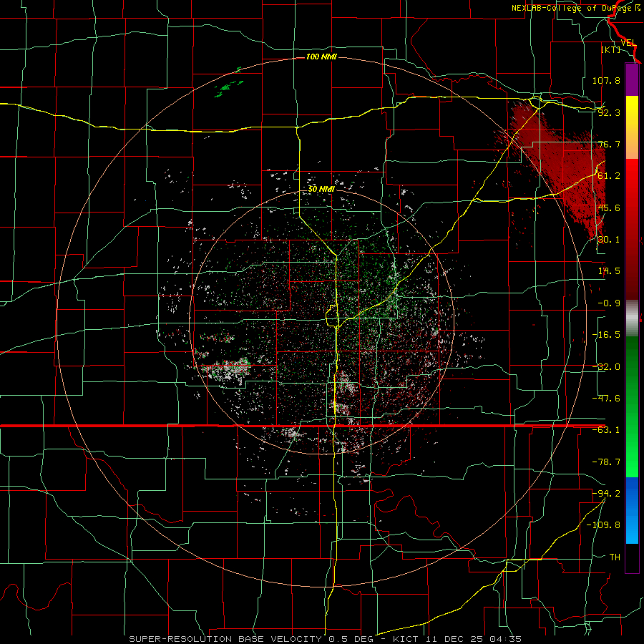Click the Super-Resolution Base Velocity caption
Viewport: 644px width, 644px height.
click(326, 639)
